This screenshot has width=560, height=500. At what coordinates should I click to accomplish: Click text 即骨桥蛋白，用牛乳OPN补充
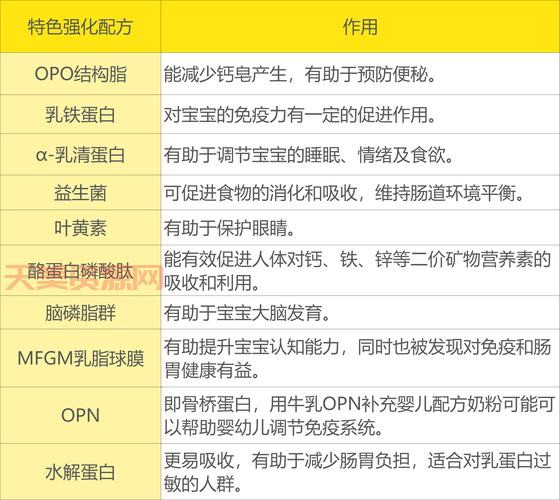pyautogui.click(x=280, y=404)
